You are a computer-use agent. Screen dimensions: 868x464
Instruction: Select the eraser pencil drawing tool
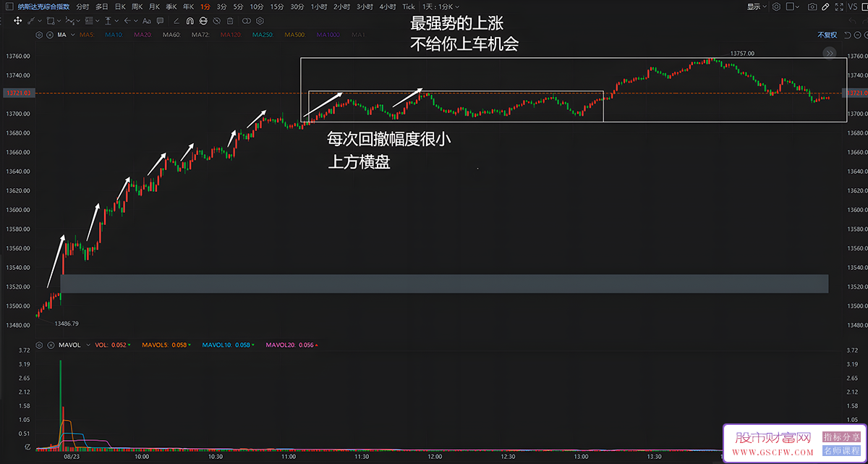(176, 21)
